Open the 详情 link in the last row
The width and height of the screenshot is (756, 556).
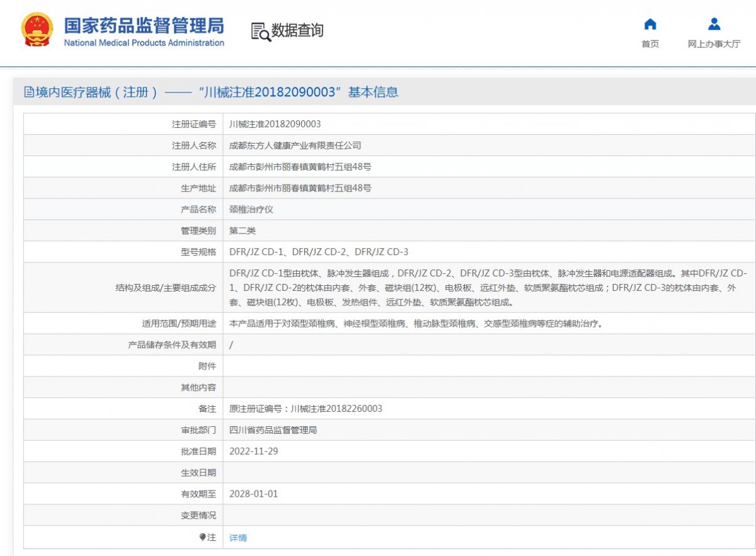tap(238, 538)
